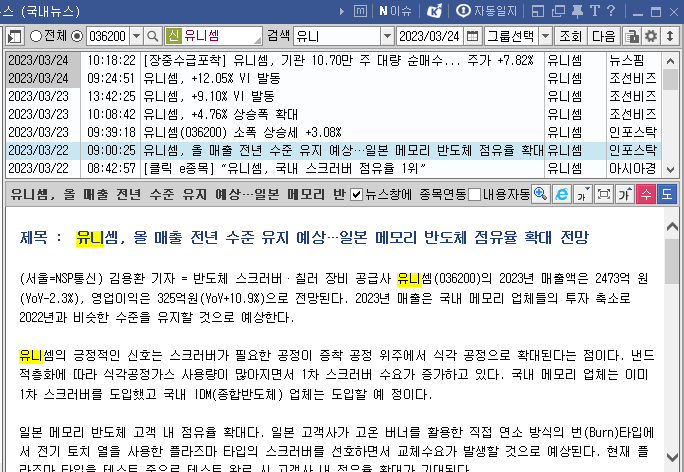Image resolution: width=684 pixels, height=472 pixels.
Task: Click the article pane scrollbar thumb
Action: (672, 261)
